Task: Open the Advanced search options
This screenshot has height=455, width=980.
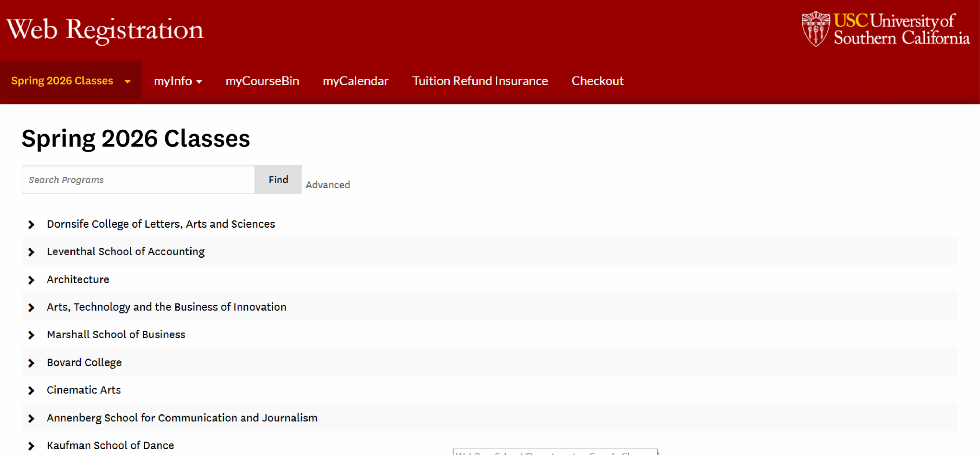Action: 328,184
